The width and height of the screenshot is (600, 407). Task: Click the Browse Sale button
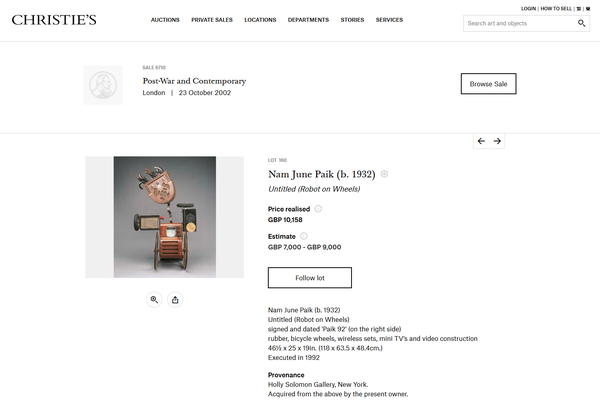(488, 84)
